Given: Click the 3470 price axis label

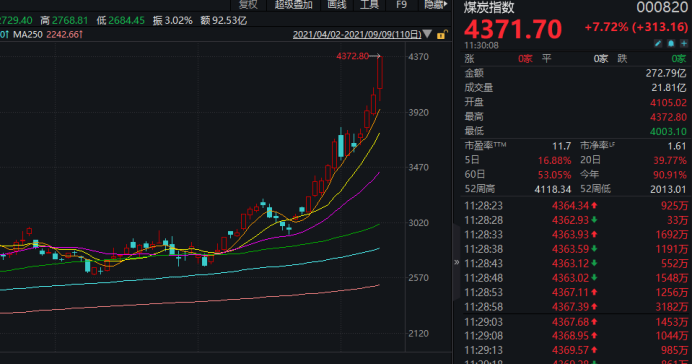Looking at the screenshot, I should (x=418, y=167).
